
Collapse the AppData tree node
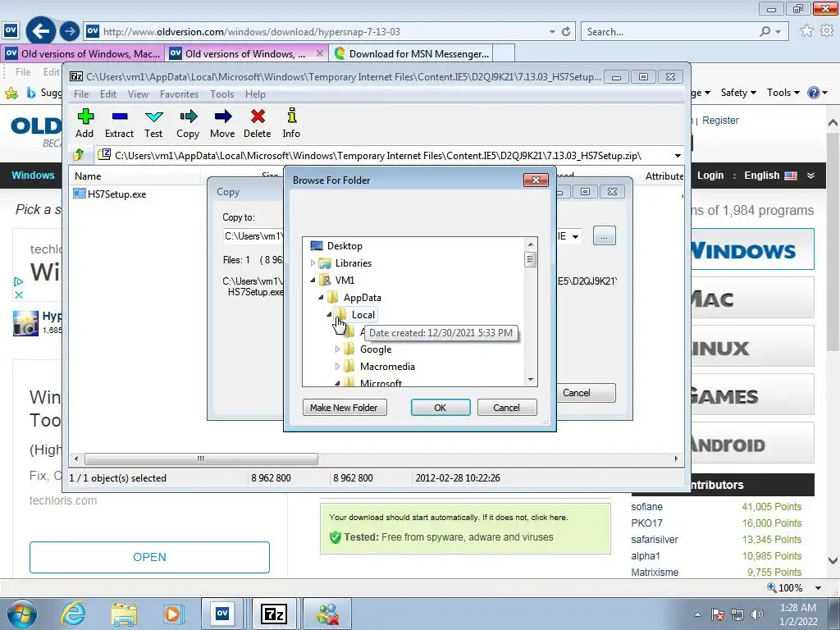click(x=321, y=297)
